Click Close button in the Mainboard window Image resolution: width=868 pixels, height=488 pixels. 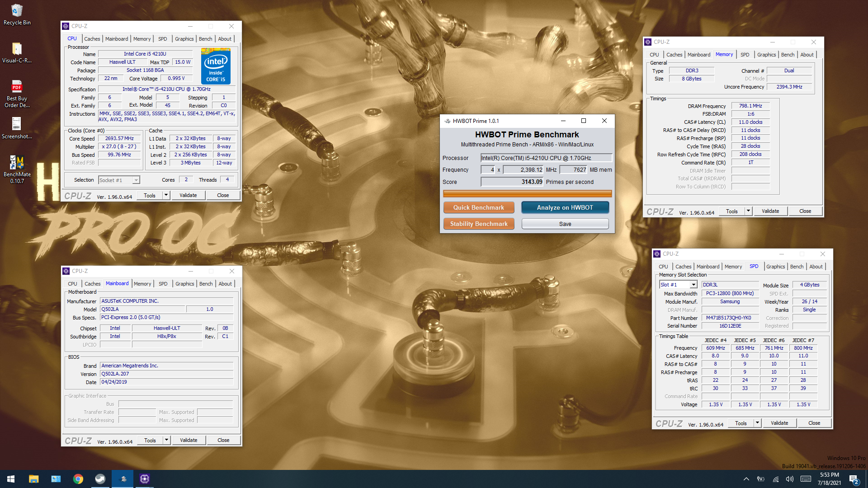tap(223, 440)
